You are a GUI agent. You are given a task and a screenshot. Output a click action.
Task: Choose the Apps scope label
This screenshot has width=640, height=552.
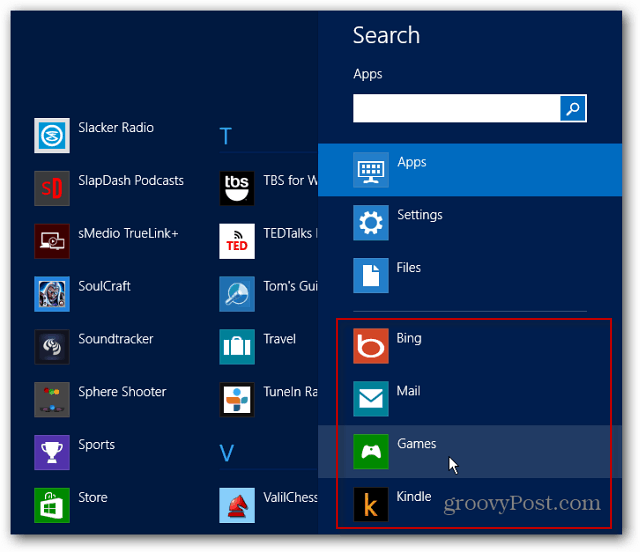(x=412, y=162)
